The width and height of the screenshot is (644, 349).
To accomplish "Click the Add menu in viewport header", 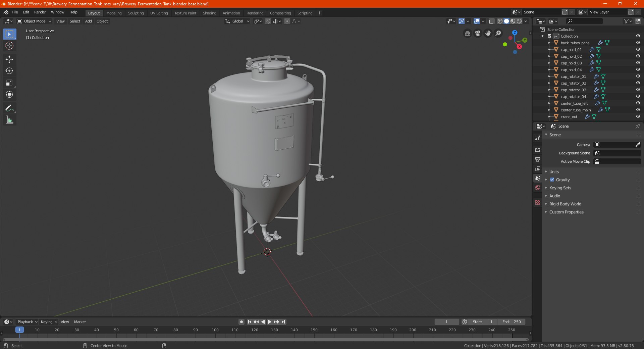I will pos(89,21).
